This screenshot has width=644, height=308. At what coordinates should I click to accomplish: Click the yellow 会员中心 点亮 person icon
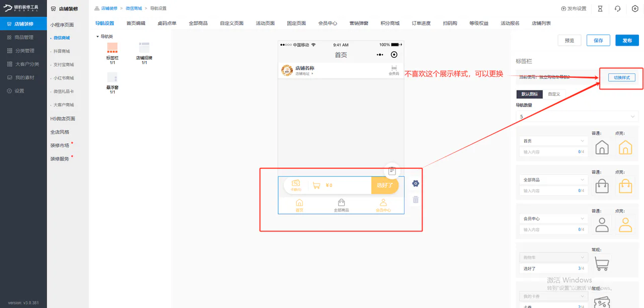pos(625,225)
